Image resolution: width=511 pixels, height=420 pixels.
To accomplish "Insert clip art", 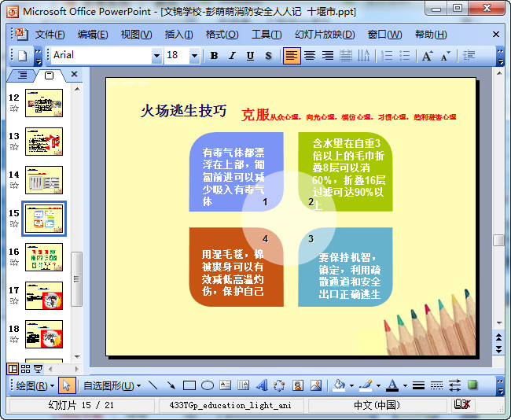I will coord(297,385).
